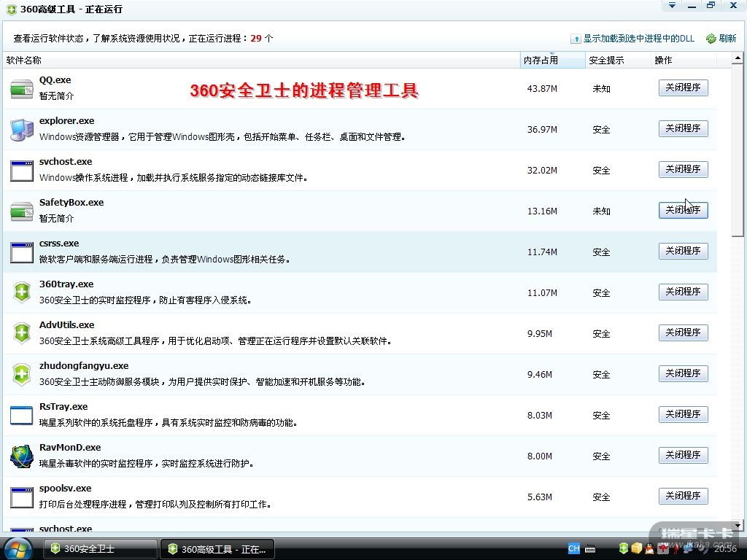Select the explorer.exe process icon

22,130
